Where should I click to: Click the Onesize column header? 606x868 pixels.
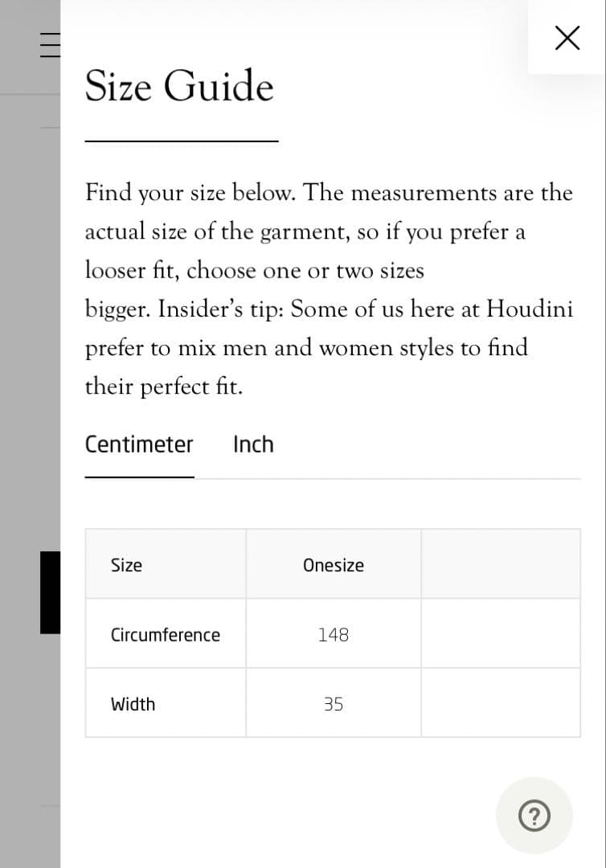click(x=334, y=565)
